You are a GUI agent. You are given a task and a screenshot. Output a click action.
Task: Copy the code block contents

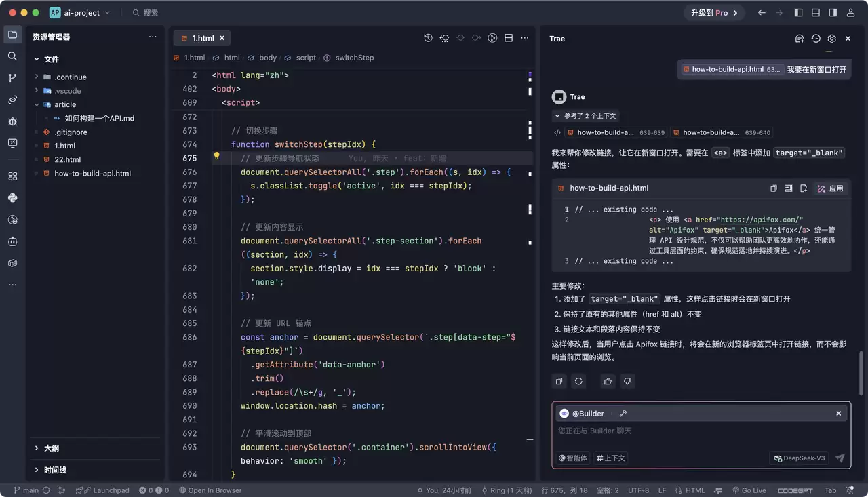tap(774, 188)
